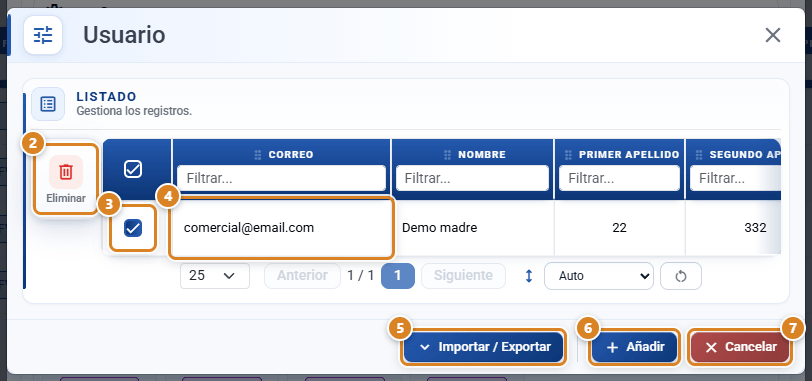
Task: Expand the Importar / Exportar menu
Action: (483, 347)
